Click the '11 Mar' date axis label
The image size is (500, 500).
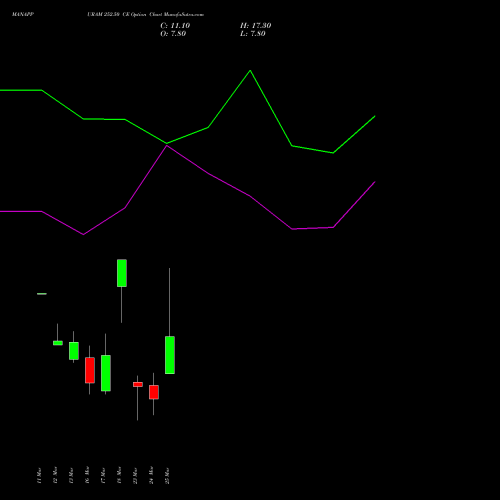click(x=39, y=475)
